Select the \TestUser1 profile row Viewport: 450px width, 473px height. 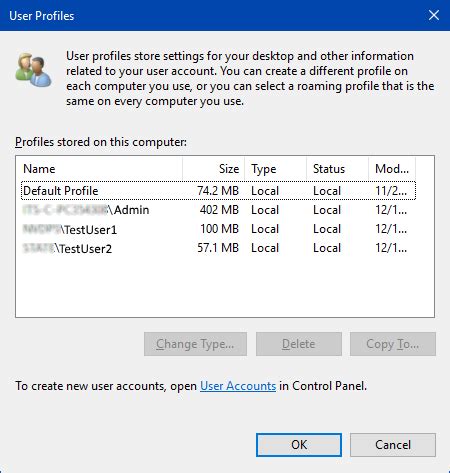click(218, 229)
